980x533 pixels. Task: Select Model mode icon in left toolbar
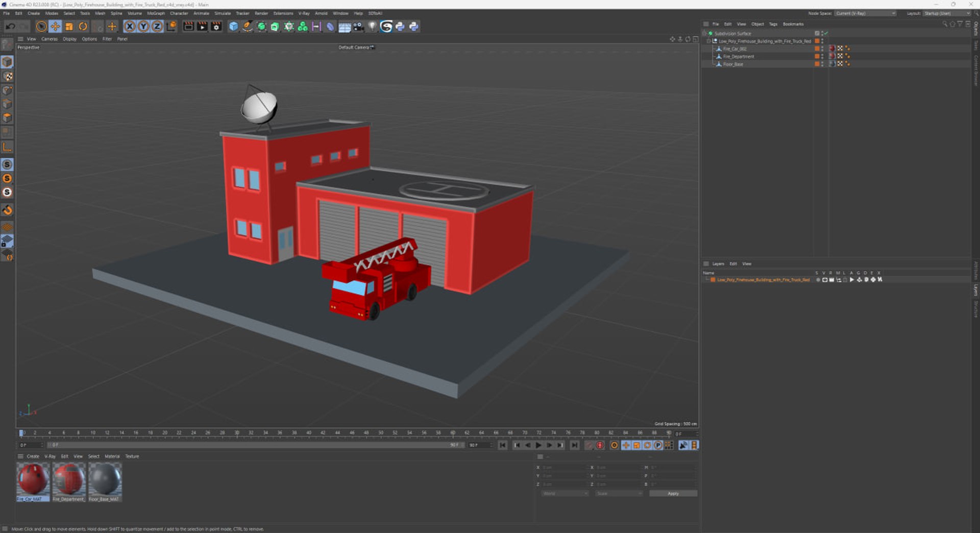coord(7,62)
